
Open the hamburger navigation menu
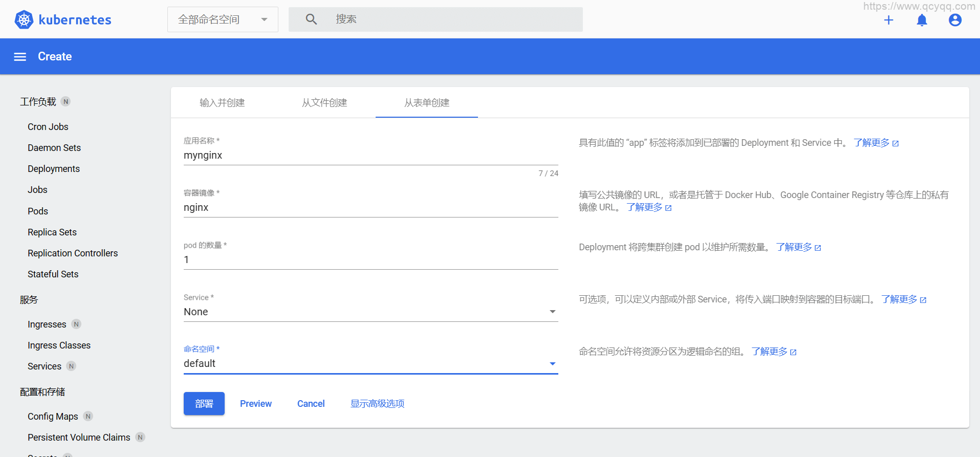(x=20, y=57)
